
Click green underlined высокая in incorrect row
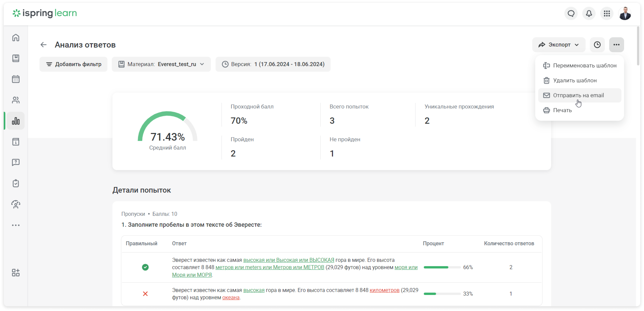254,290
